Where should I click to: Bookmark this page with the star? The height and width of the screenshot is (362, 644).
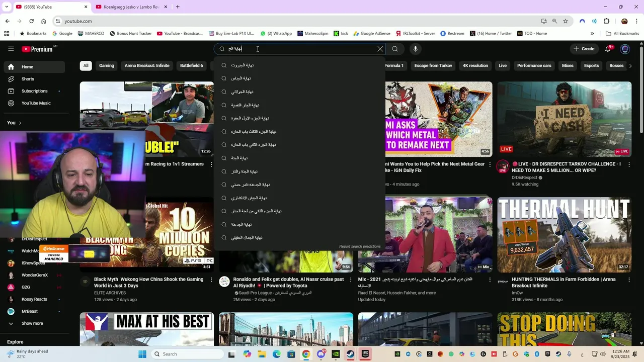pyautogui.click(x=566, y=21)
